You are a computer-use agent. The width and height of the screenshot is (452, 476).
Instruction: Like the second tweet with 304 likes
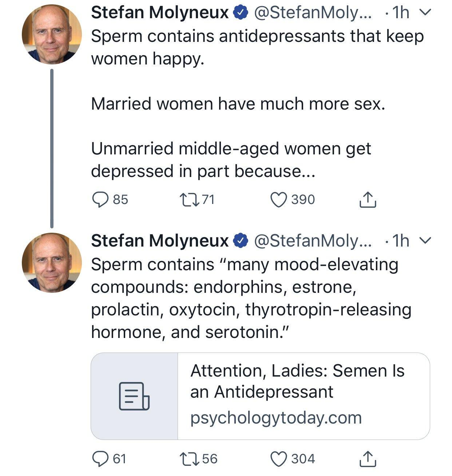click(279, 459)
